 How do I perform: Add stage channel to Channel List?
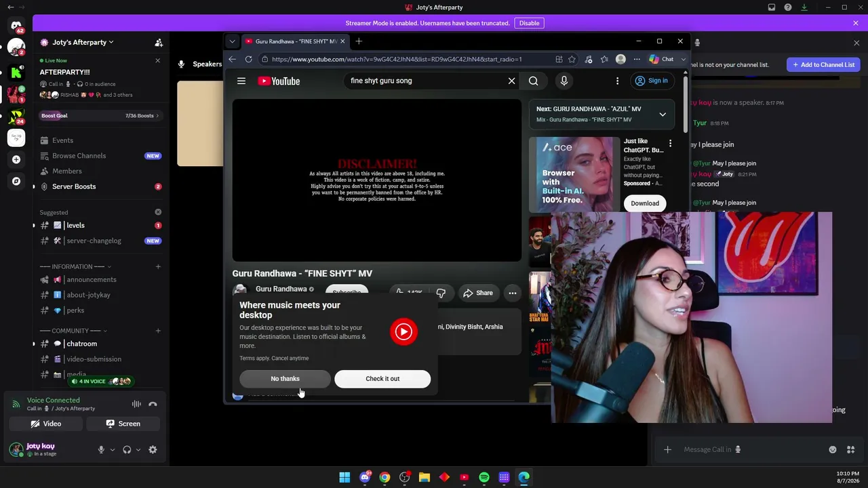click(x=823, y=64)
